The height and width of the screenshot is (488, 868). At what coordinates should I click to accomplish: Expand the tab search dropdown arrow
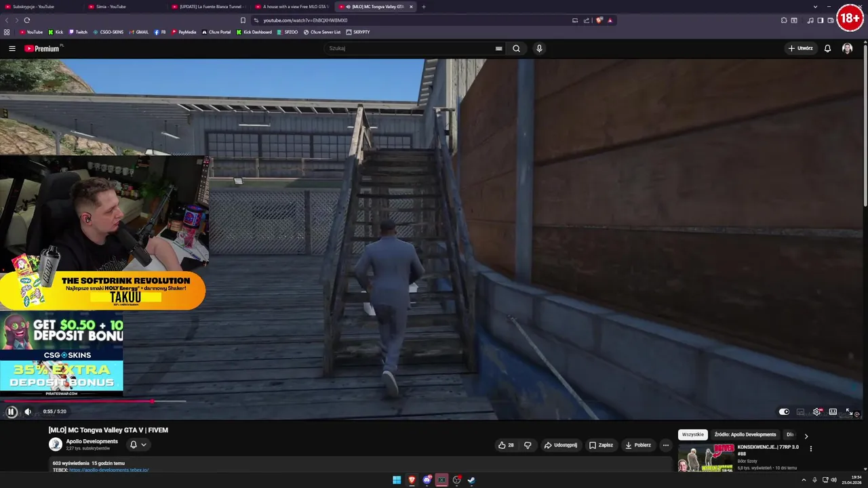815,7
